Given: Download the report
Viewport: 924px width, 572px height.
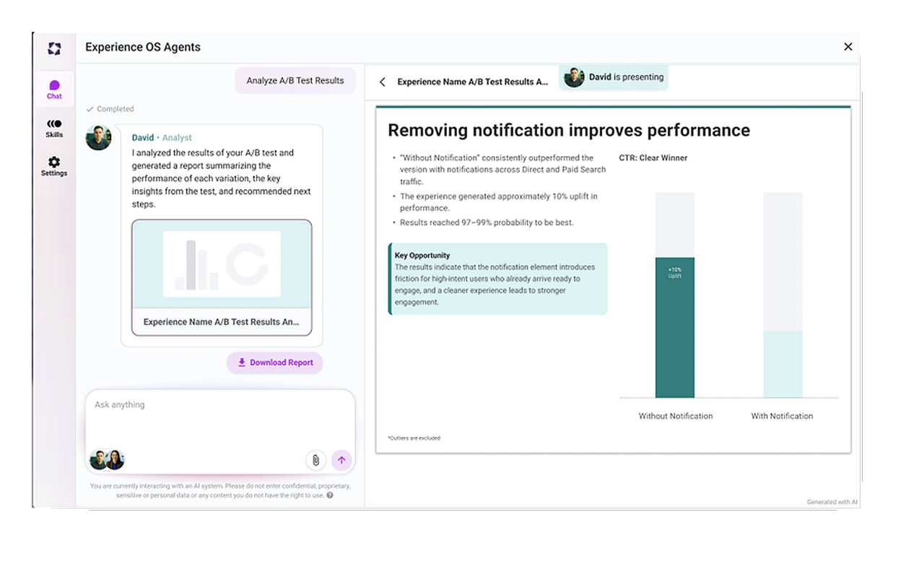Looking at the screenshot, I should [x=275, y=363].
